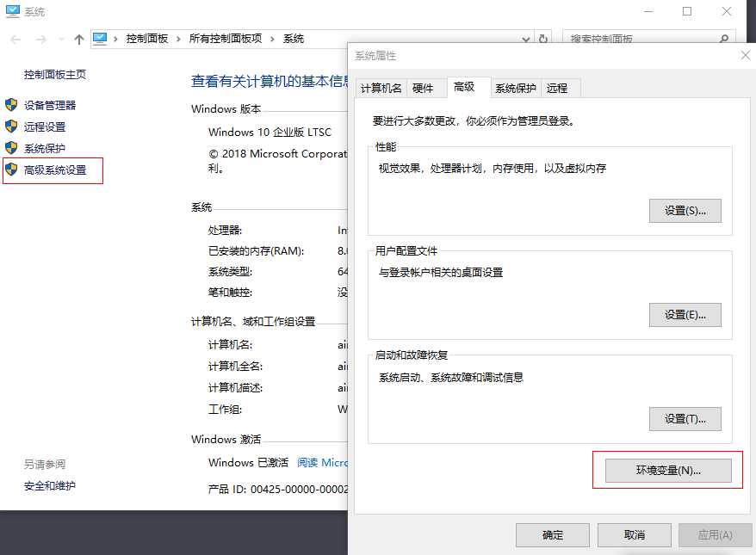Go back using the back arrow

tap(17, 40)
